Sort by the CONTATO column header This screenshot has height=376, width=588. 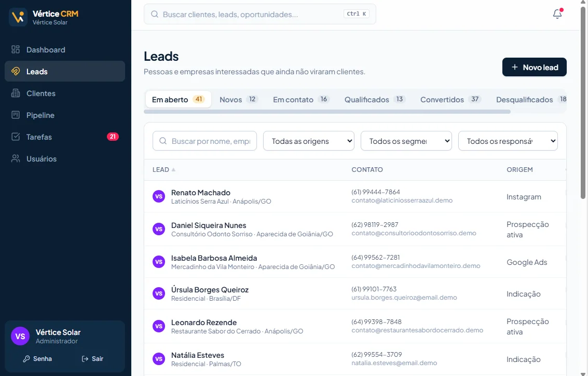[x=367, y=170]
